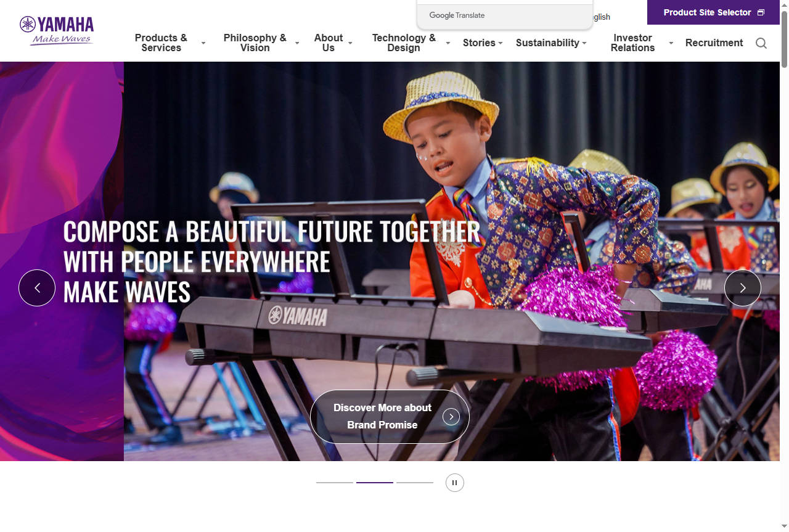
Task: Select the first slide indicator
Action: point(335,482)
